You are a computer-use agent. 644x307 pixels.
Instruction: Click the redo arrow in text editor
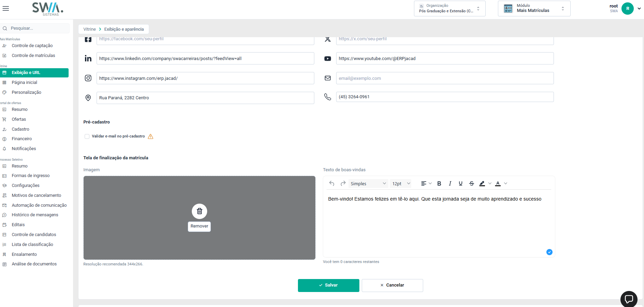(x=343, y=184)
